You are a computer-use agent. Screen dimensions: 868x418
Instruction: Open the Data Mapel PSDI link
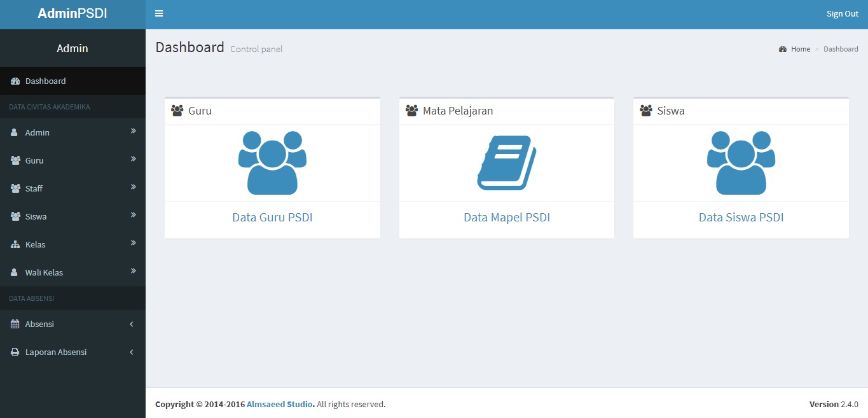[506, 218]
